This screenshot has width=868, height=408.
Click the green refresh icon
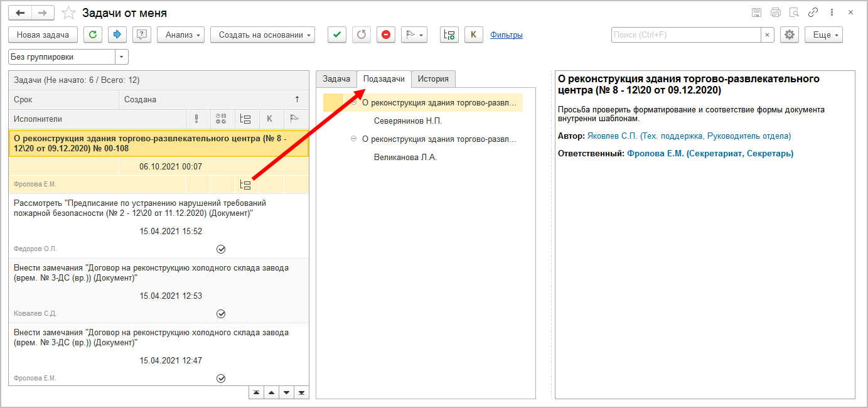point(93,35)
